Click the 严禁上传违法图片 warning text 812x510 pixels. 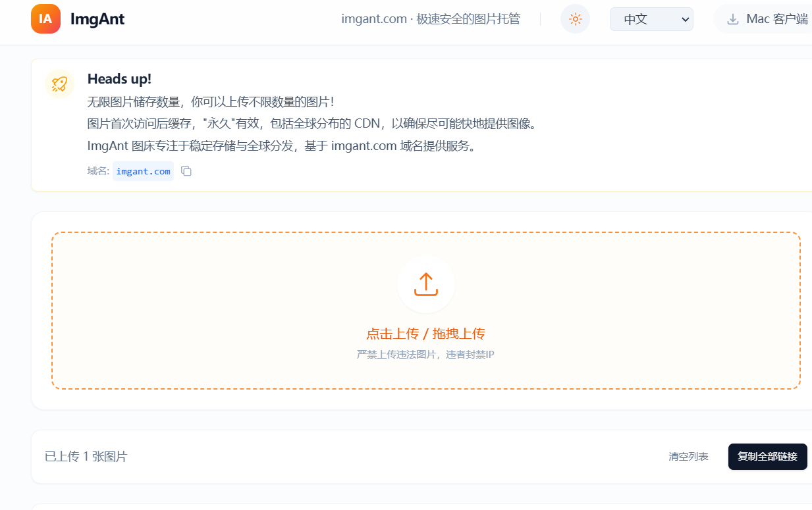point(425,355)
